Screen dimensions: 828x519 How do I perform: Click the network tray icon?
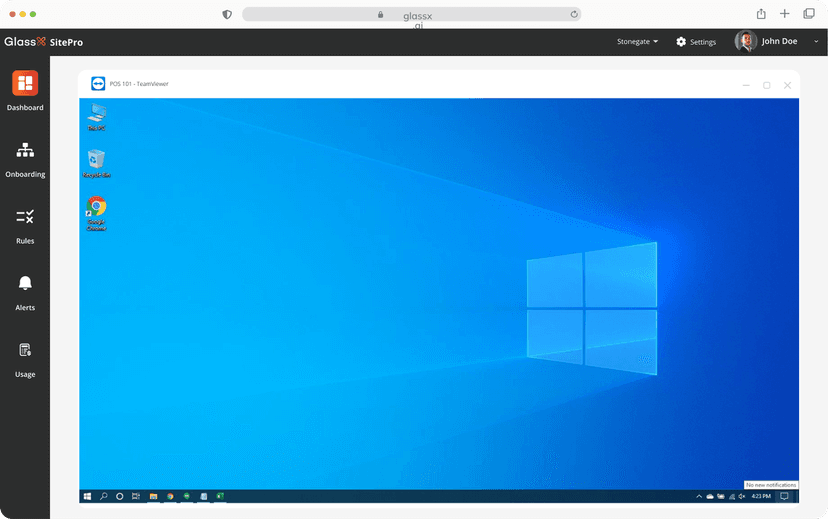point(732,496)
